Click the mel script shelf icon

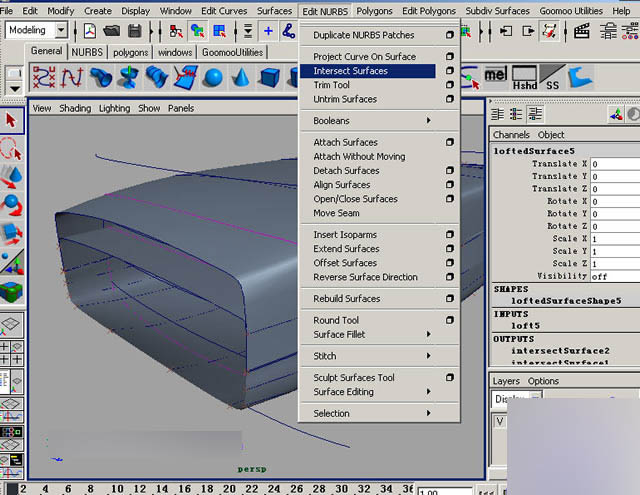coord(495,75)
